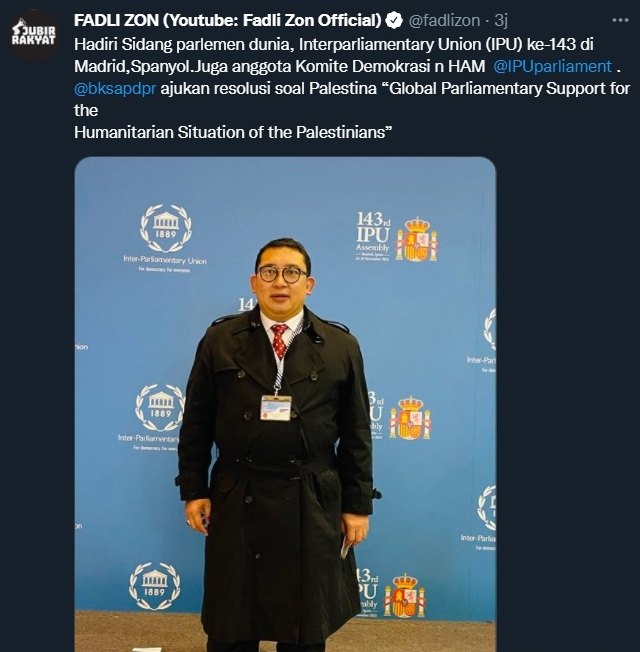The width and height of the screenshot is (640, 652).
Task: Open the attached photo of the man in black trench coat
Action: (x=285, y=403)
